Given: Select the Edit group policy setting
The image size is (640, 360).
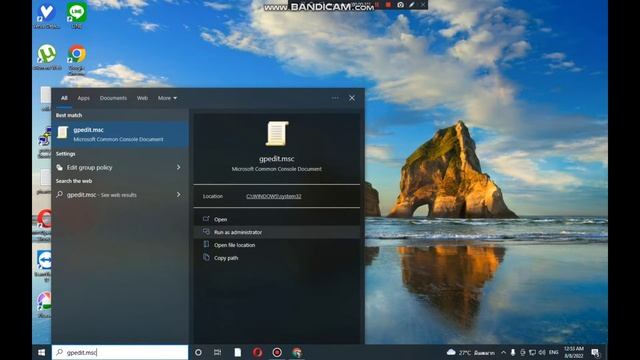Looking at the screenshot, I should coord(120,167).
